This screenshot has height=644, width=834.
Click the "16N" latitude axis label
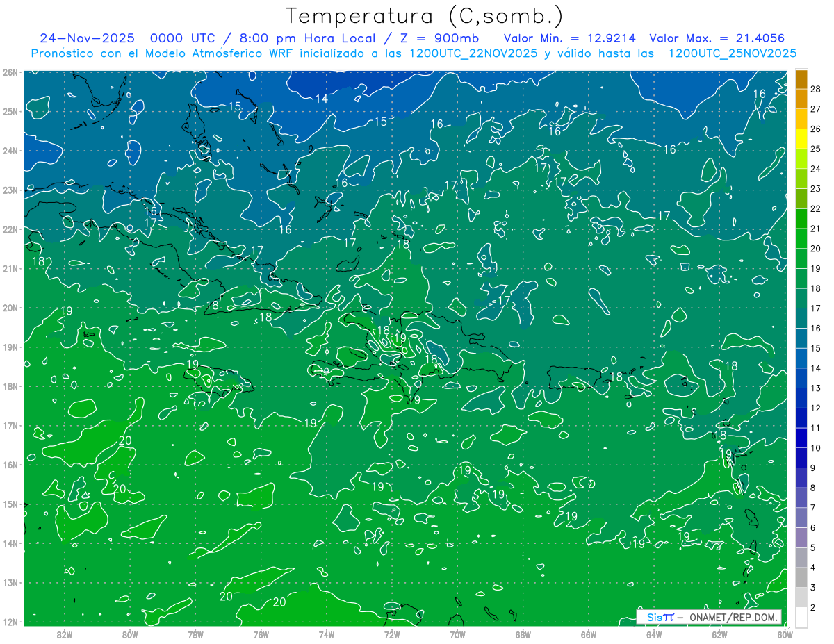(x=10, y=464)
